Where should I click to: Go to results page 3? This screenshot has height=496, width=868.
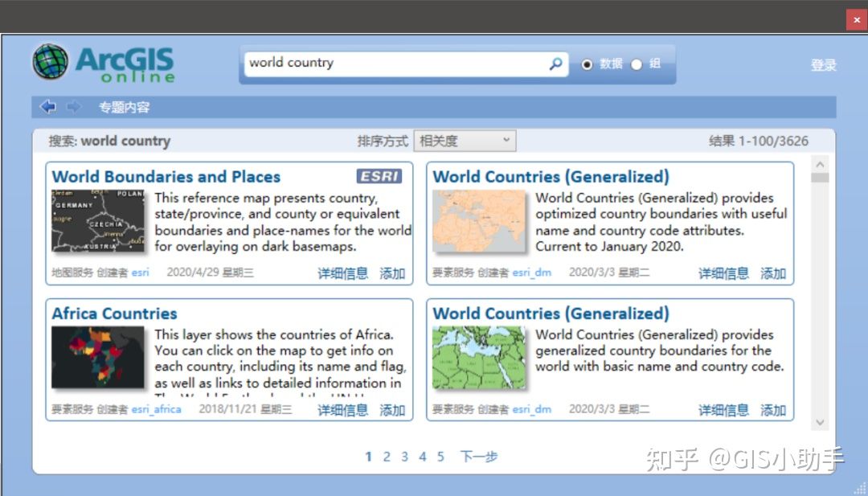(404, 457)
